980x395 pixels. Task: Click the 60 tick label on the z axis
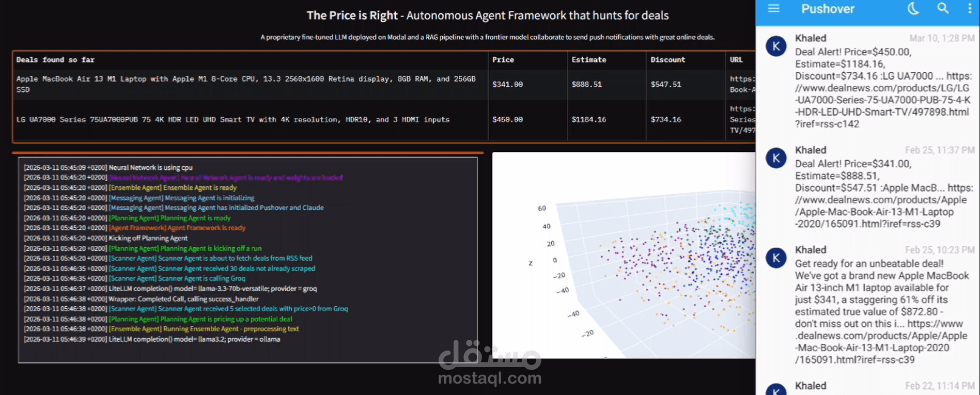click(x=541, y=209)
